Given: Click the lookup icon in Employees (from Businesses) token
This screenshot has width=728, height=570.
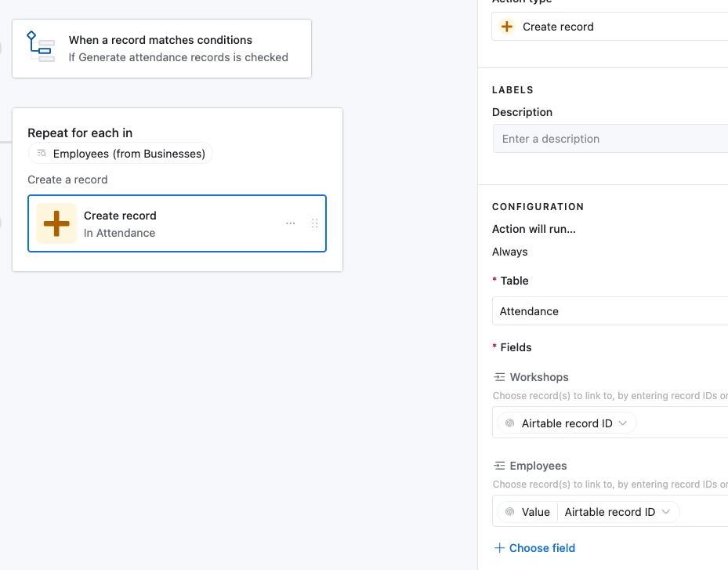Looking at the screenshot, I should pos(42,154).
